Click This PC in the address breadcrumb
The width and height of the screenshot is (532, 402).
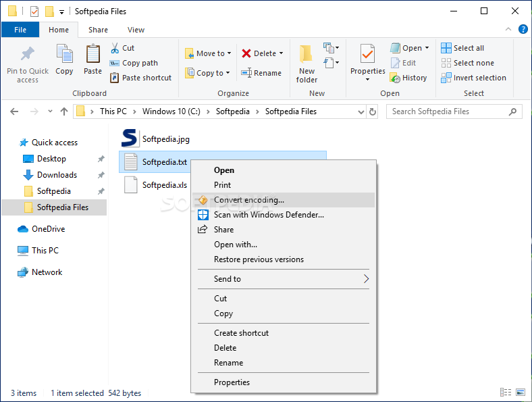[x=113, y=111]
